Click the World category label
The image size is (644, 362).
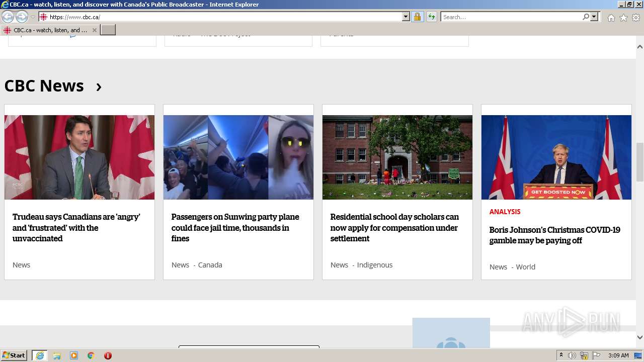coord(525,267)
